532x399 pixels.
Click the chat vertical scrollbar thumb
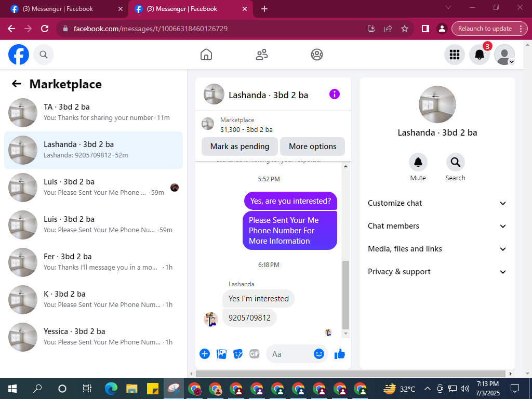345,295
